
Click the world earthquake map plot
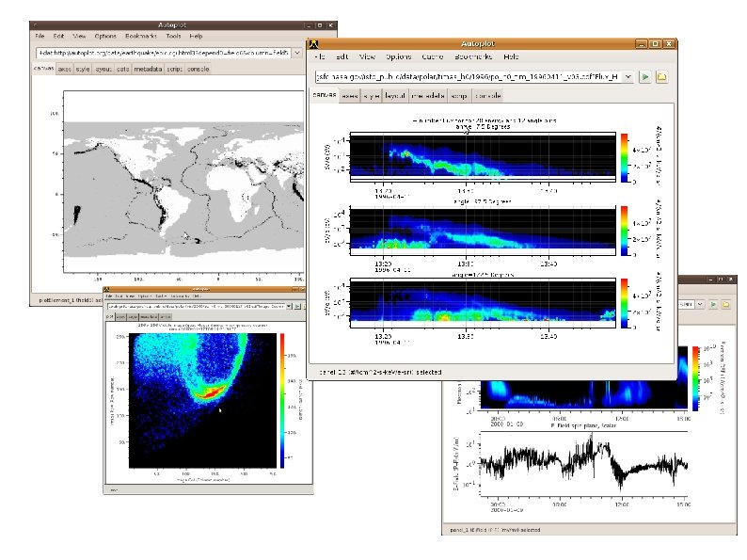(x=183, y=182)
